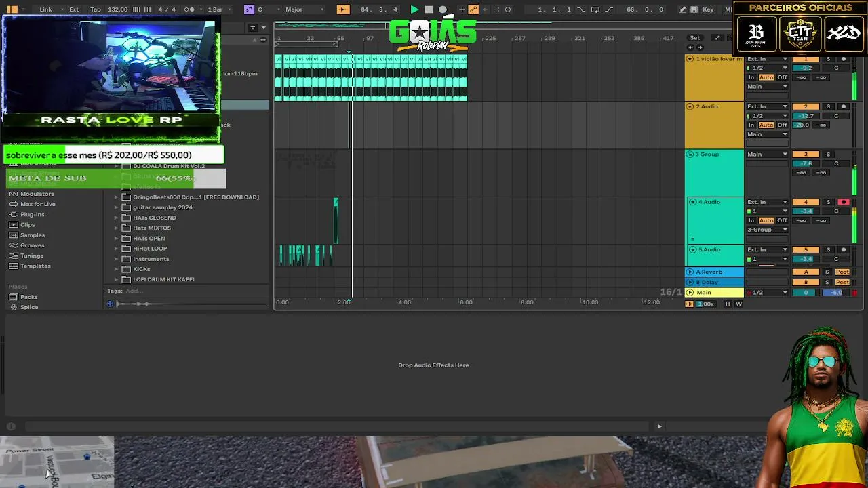Open track 4 3-Group output dropdown
The image size is (868, 488).
point(767,230)
